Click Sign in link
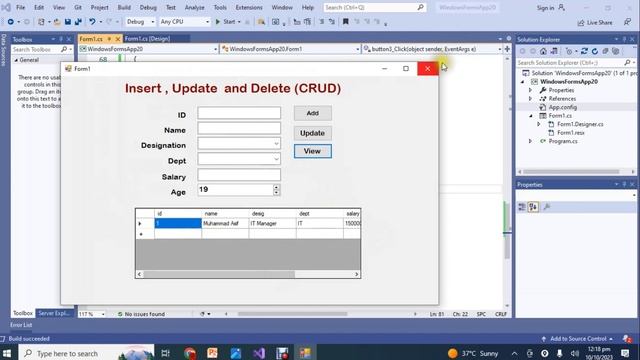The image size is (640, 360). click(545, 8)
